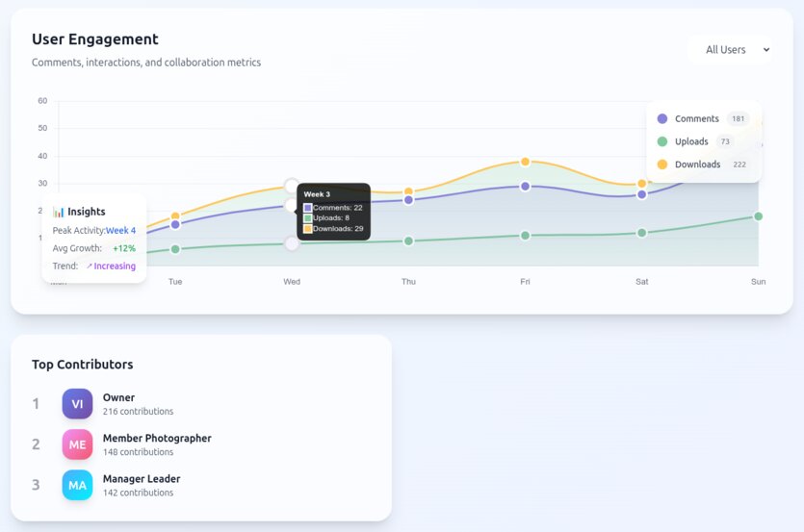This screenshot has width=804, height=532.
Task: Click the yellow Downloads legend dot
Action: point(661,165)
